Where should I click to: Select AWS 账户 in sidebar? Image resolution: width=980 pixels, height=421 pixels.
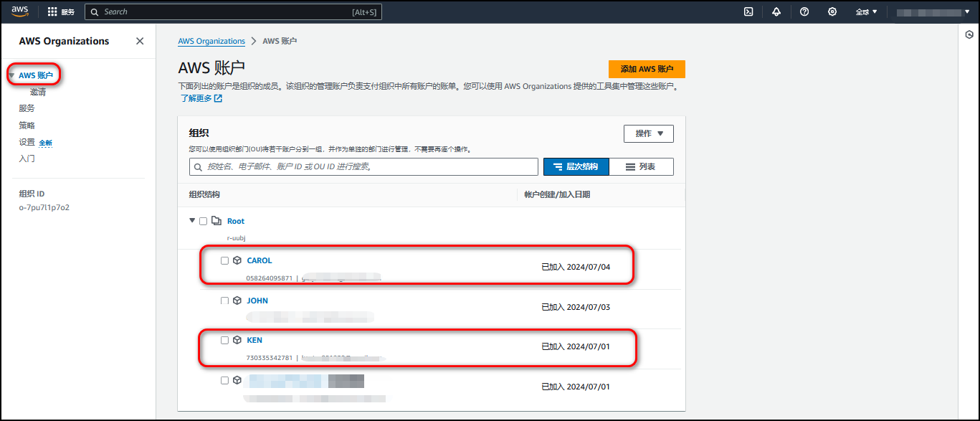[x=36, y=75]
